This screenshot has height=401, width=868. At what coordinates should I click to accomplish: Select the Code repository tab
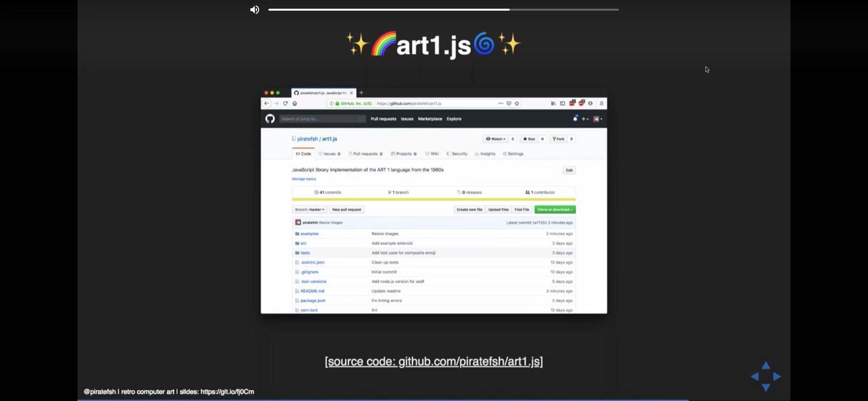(303, 154)
